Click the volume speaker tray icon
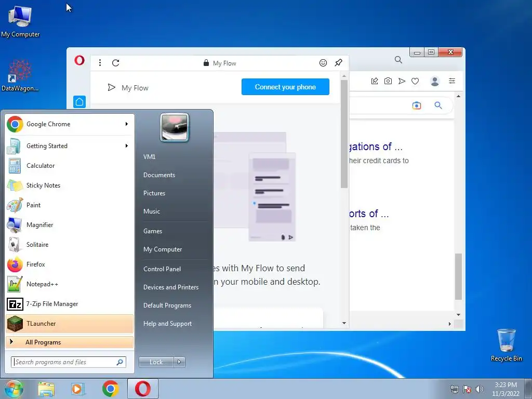532x399 pixels. 480,389
